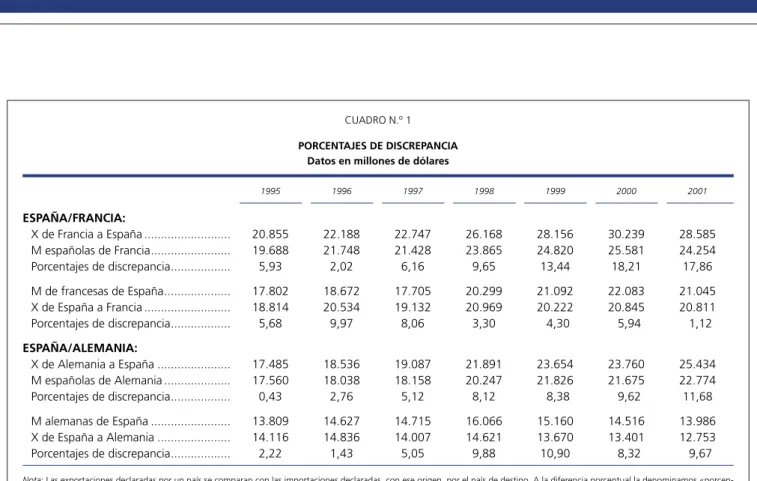
Task: Click the value 19.087
Action: (413, 365)
